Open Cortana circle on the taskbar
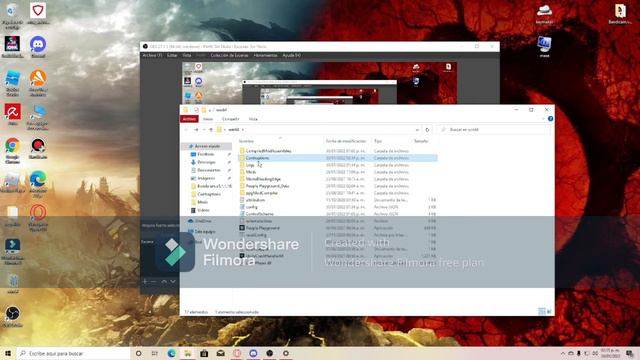 click(x=138, y=353)
